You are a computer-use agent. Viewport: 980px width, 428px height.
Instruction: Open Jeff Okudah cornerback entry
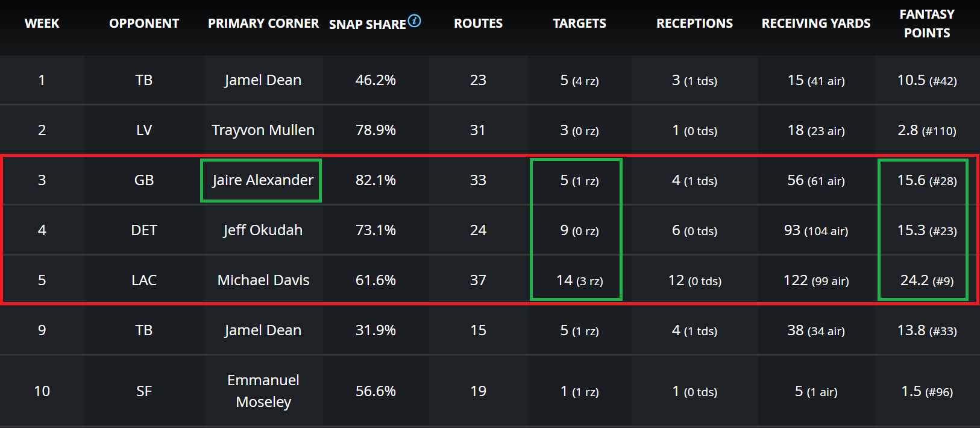point(263,230)
